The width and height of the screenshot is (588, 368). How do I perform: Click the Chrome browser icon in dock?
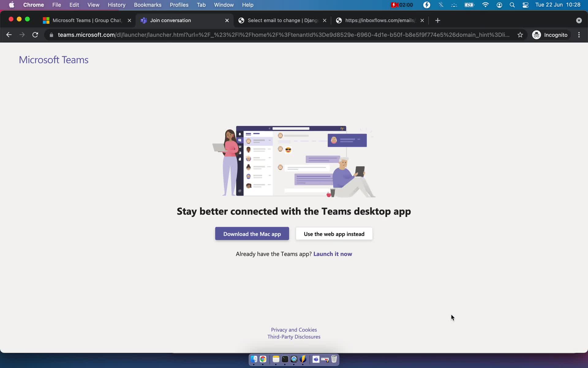tap(262, 359)
